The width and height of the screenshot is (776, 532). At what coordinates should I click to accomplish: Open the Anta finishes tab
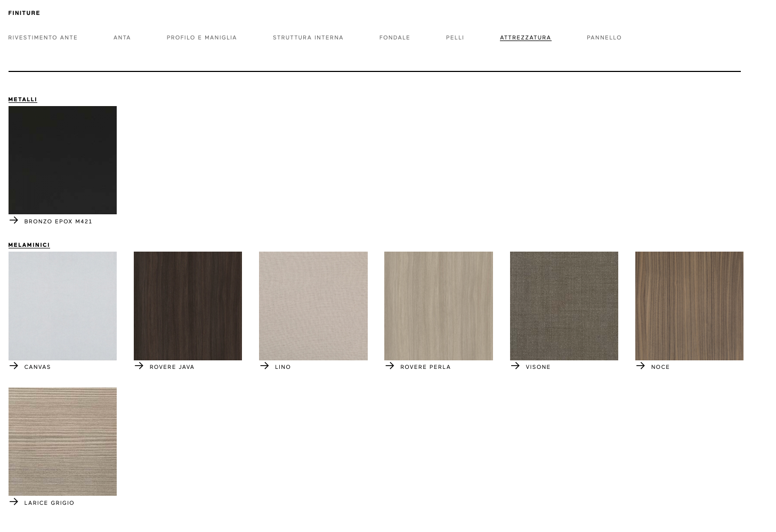coord(122,38)
